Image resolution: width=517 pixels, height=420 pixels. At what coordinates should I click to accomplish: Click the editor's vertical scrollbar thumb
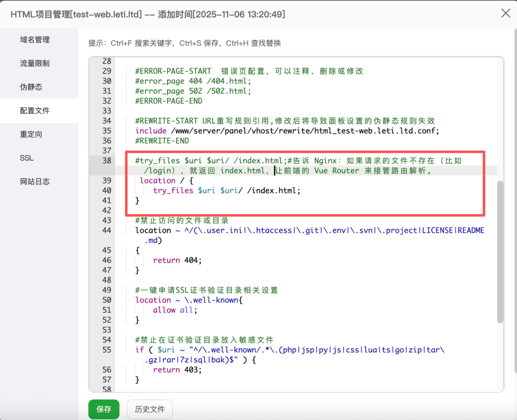500,251
